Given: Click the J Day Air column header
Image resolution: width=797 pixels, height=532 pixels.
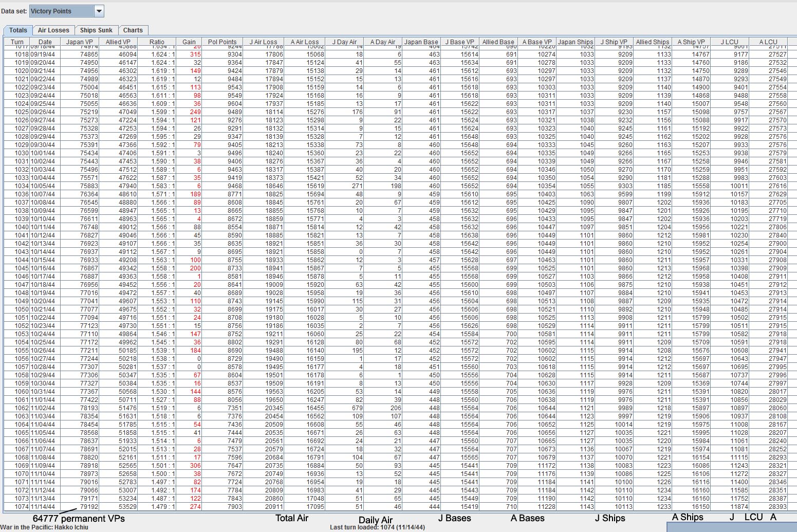Looking at the screenshot, I should click(344, 42).
